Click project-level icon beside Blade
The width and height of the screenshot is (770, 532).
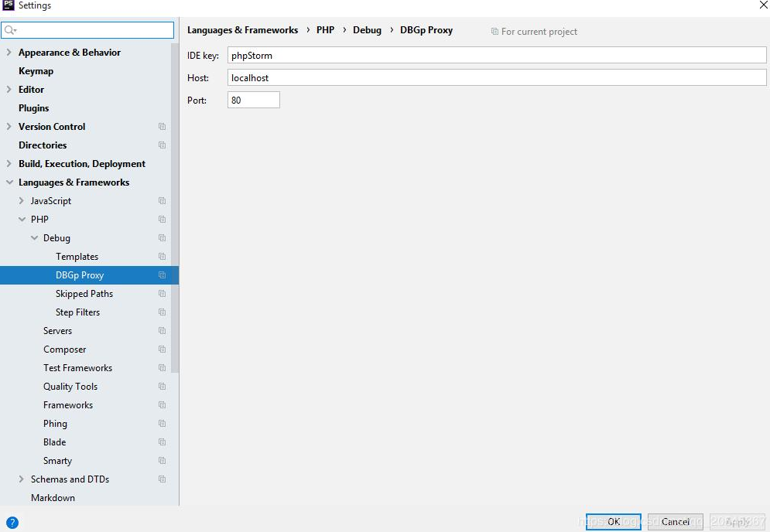click(162, 442)
